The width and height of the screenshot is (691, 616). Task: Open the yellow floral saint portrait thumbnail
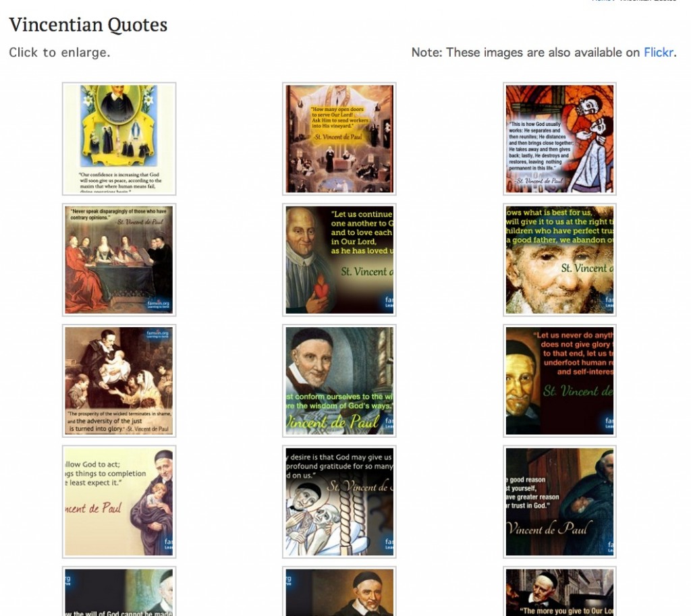[x=119, y=139]
